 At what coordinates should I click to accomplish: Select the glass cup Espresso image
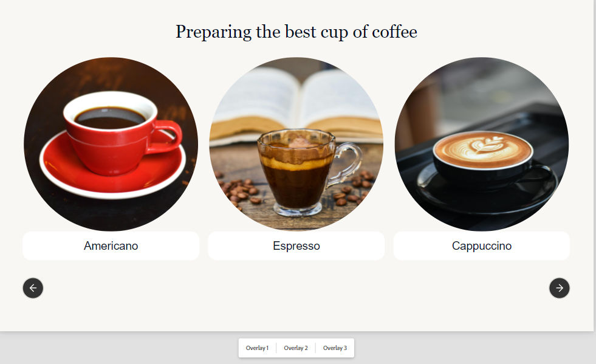(296, 144)
